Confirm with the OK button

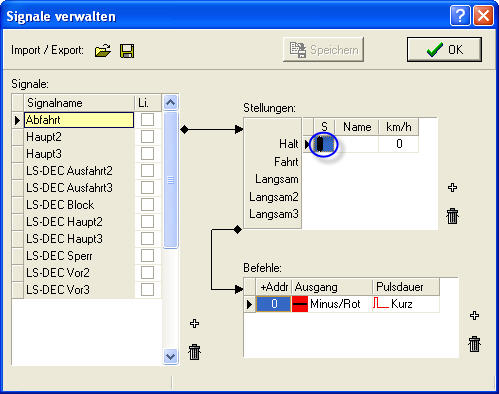pos(444,50)
